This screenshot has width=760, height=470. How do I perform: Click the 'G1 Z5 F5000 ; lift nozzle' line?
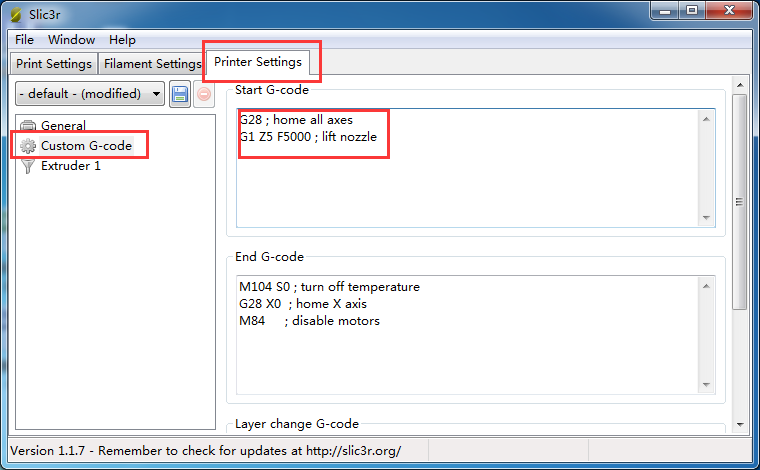[308, 137]
